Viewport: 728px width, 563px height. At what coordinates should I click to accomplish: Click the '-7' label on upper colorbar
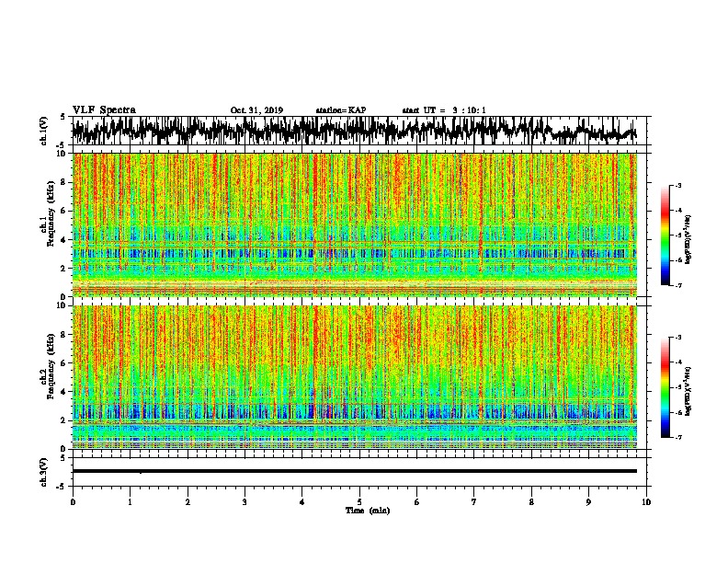(x=678, y=285)
